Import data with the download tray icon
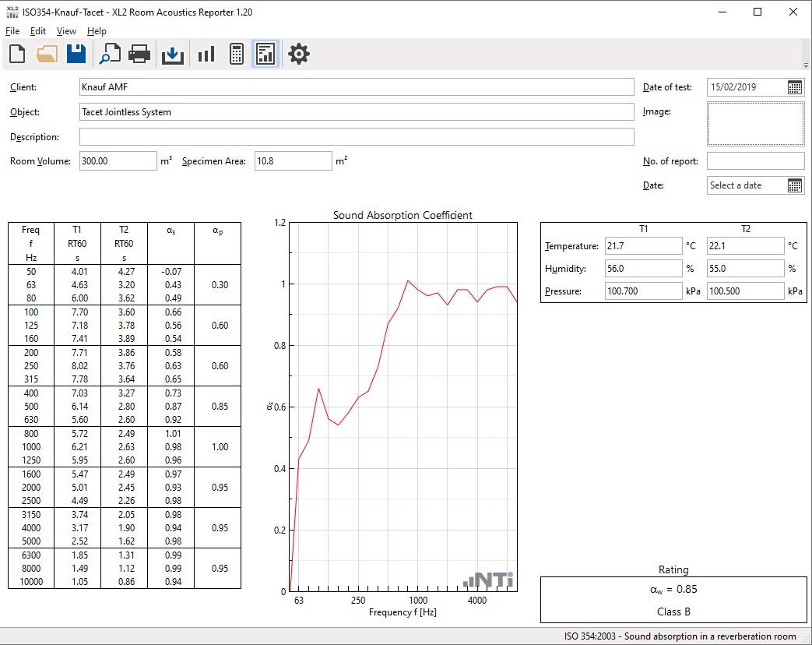 pyautogui.click(x=173, y=54)
